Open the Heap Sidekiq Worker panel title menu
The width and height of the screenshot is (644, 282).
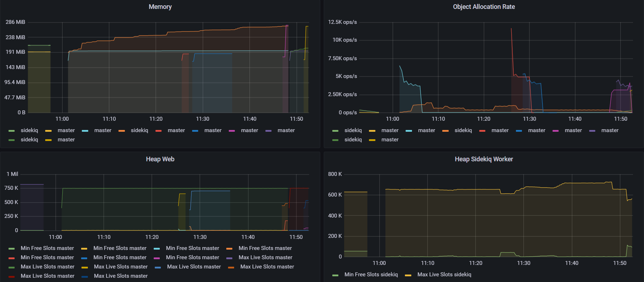[484, 159]
